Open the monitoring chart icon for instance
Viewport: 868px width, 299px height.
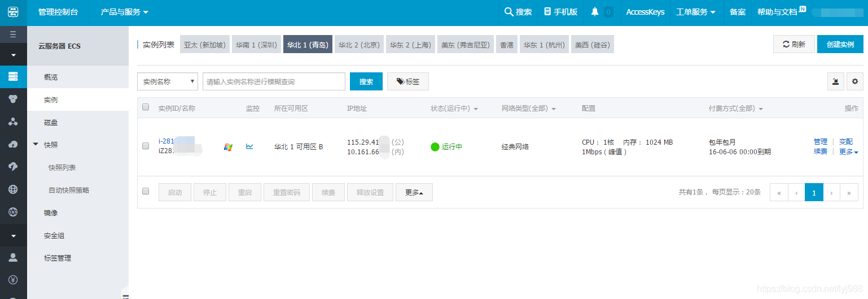click(249, 146)
